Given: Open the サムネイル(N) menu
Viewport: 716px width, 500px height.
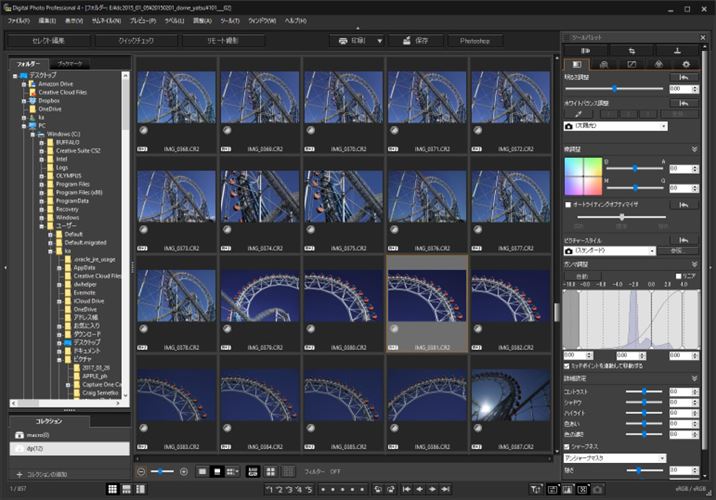Looking at the screenshot, I should pos(106,21).
